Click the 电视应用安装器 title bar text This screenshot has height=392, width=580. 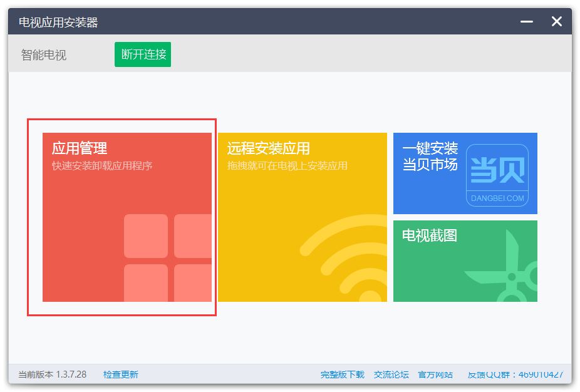point(58,23)
